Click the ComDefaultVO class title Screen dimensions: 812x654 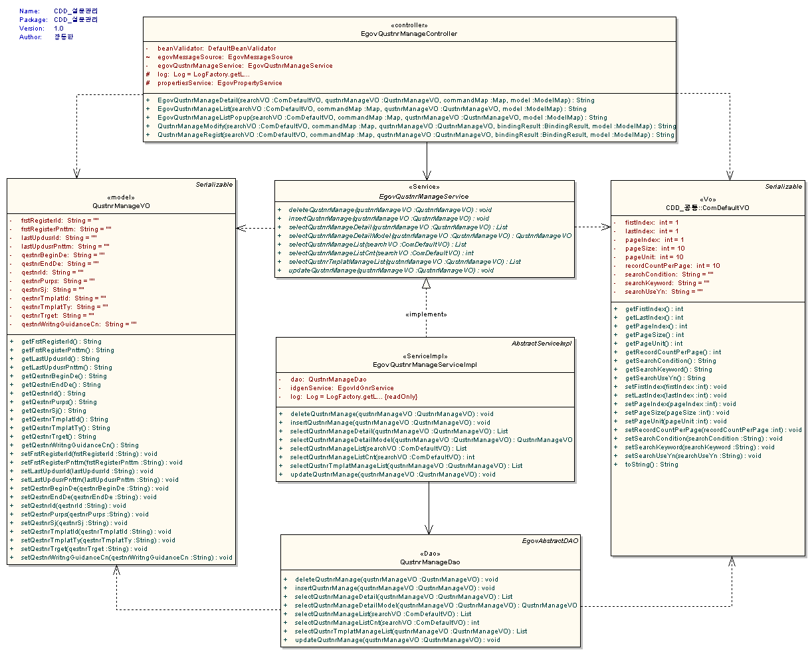point(707,207)
